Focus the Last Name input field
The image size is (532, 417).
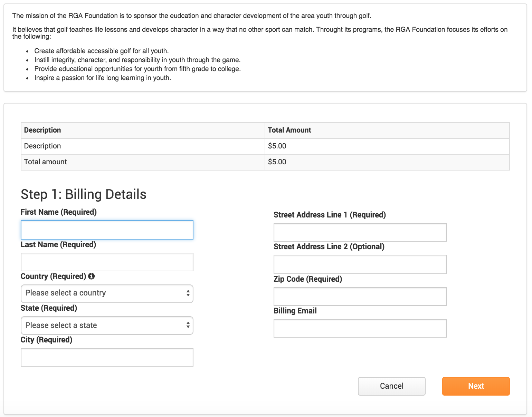coord(107,262)
